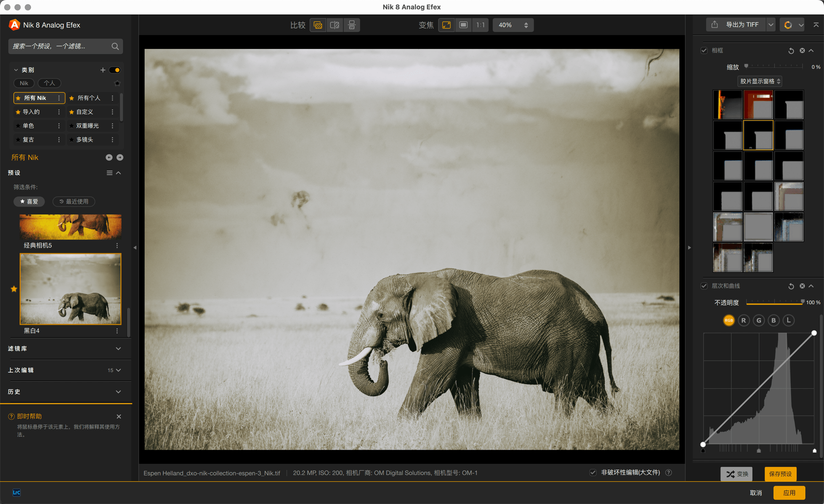Image resolution: width=824 pixels, height=504 pixels.
Task: Select the 导入的 category
Action: [31, 112]
